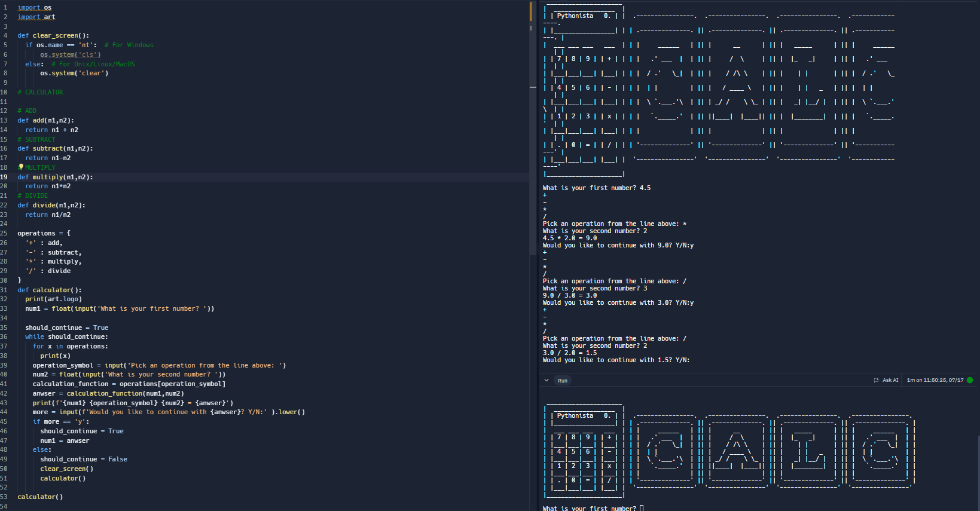Click the final 'calculator()' call on line 53
Viewport: 980px width, 511px height.
[40, 497]
